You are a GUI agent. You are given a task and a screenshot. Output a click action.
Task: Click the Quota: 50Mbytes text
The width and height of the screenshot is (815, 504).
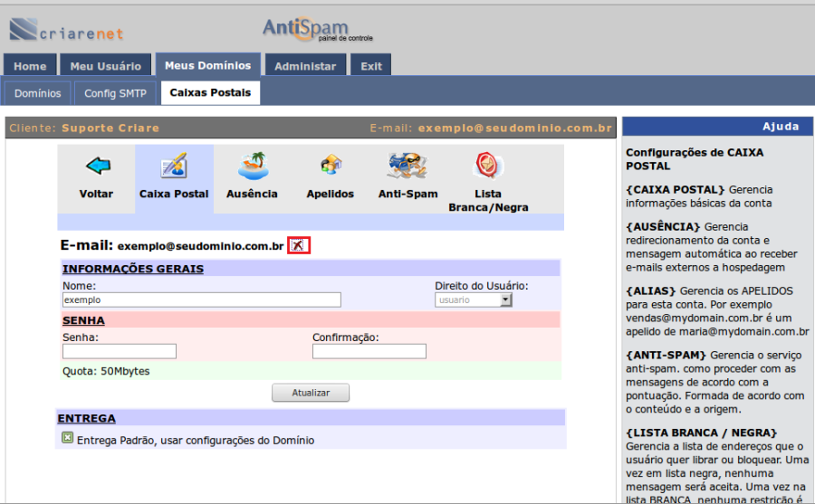106,371
